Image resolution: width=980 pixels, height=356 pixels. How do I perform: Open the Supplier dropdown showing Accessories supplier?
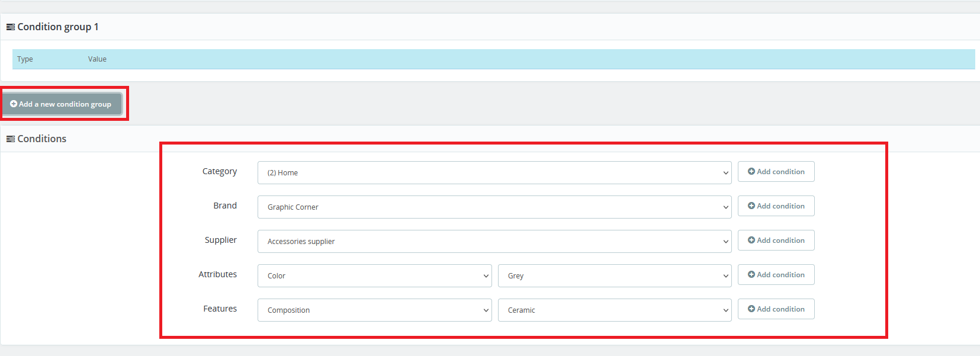point(494,242)
